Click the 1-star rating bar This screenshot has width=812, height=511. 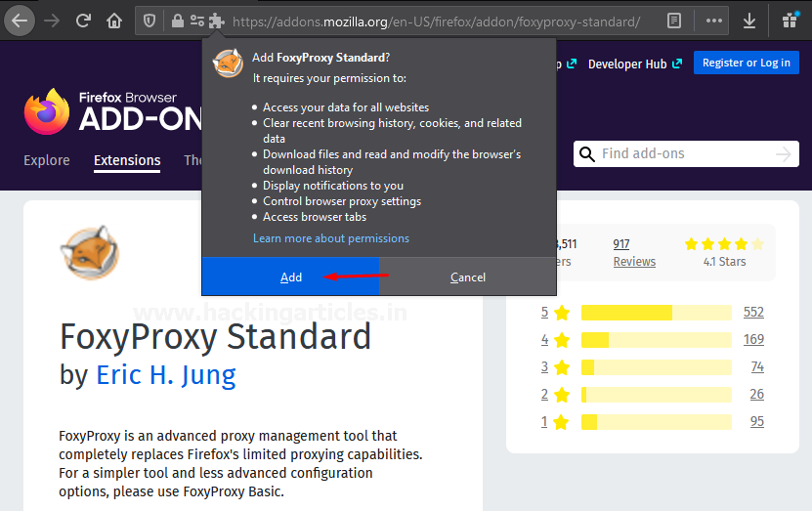click(x=656, y=422)
